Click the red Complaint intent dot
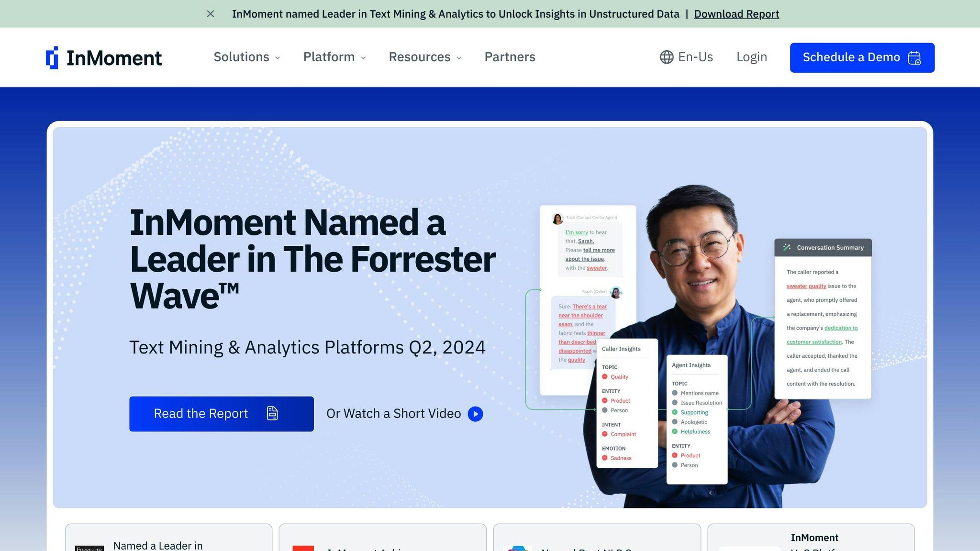Screen dimensions: 980x551 [x=605, y=434]
